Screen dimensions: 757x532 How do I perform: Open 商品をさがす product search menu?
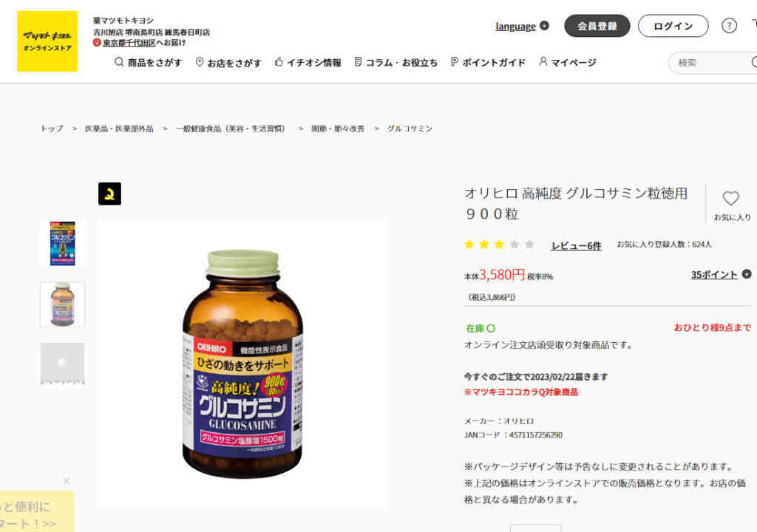click(148, 62)
